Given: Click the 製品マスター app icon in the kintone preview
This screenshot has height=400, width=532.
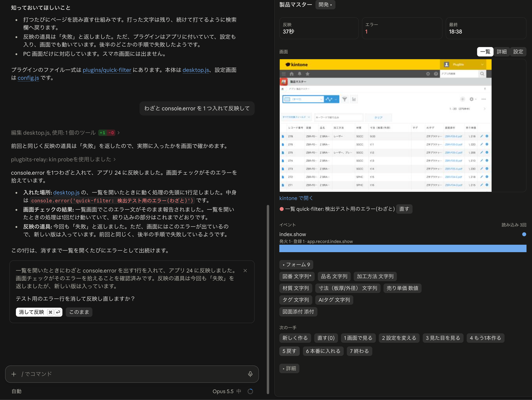Looking at the screenshot, I should click(x=283, y=82).
